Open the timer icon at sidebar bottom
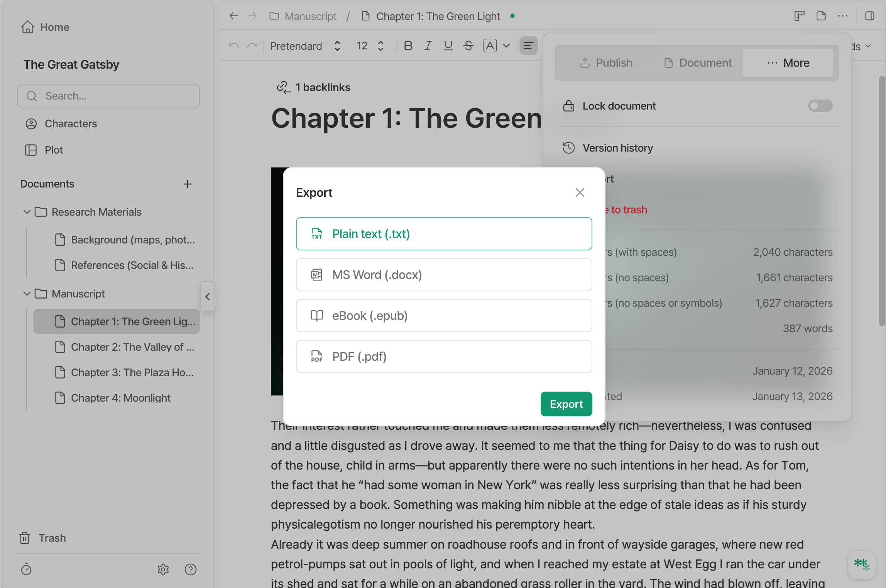Image resolution: width=886 pixels, height=588 pixels. (26, 569)
